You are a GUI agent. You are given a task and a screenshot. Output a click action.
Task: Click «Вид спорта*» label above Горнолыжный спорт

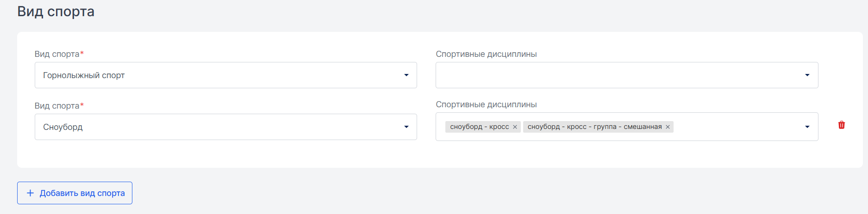[x=59, y=54]
